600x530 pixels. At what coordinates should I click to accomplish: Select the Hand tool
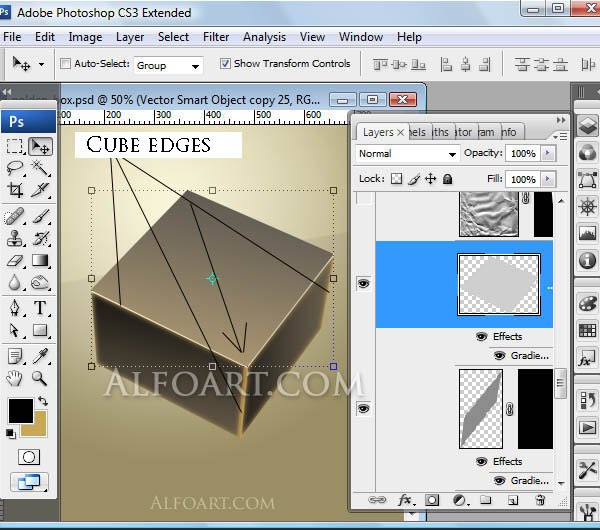pyautogui.click(x=15, y=378)
